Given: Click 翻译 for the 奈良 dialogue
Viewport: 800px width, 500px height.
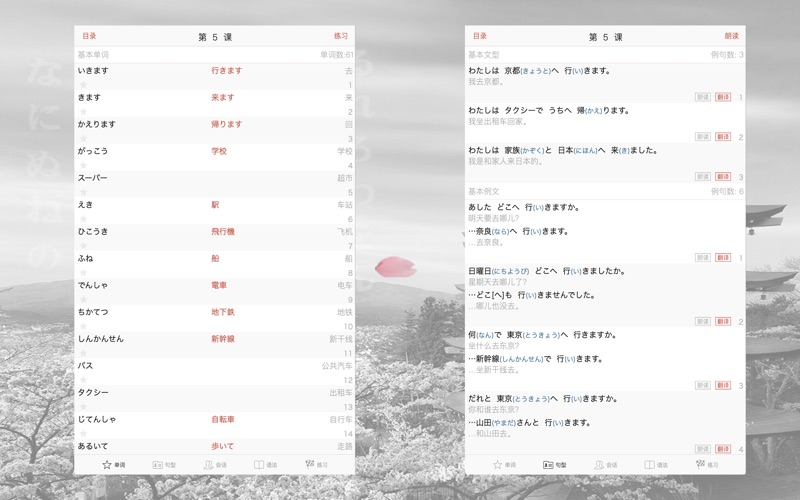Looking at the screenshot, I should pos(722,258).
